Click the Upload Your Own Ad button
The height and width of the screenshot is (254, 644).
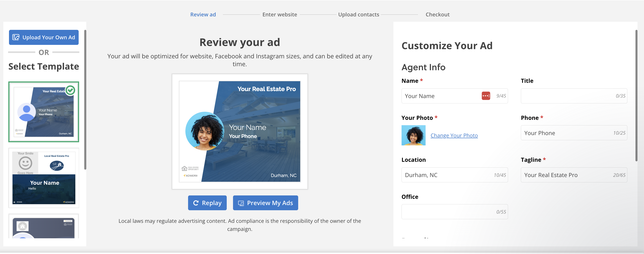tap(44, 37)
